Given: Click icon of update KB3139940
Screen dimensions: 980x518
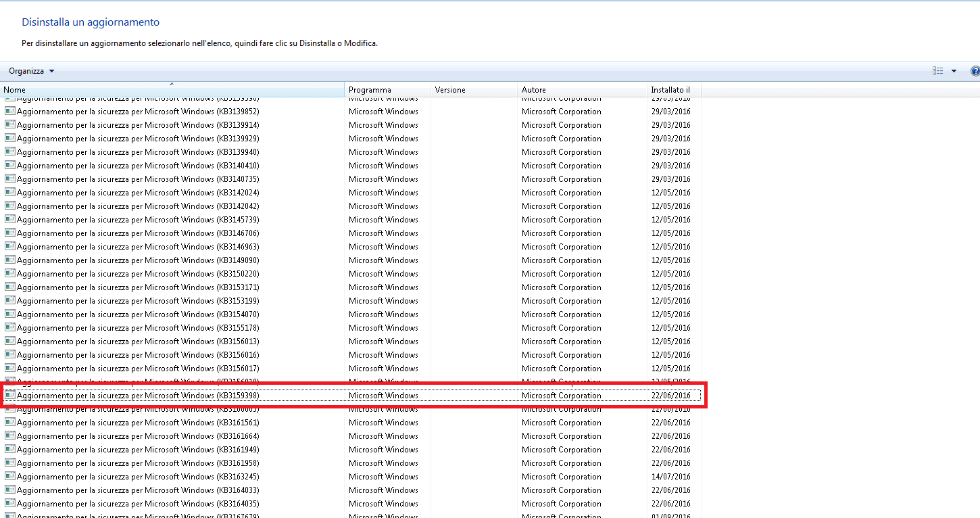Looking at the screenshot, I should (x=10, y=152).
